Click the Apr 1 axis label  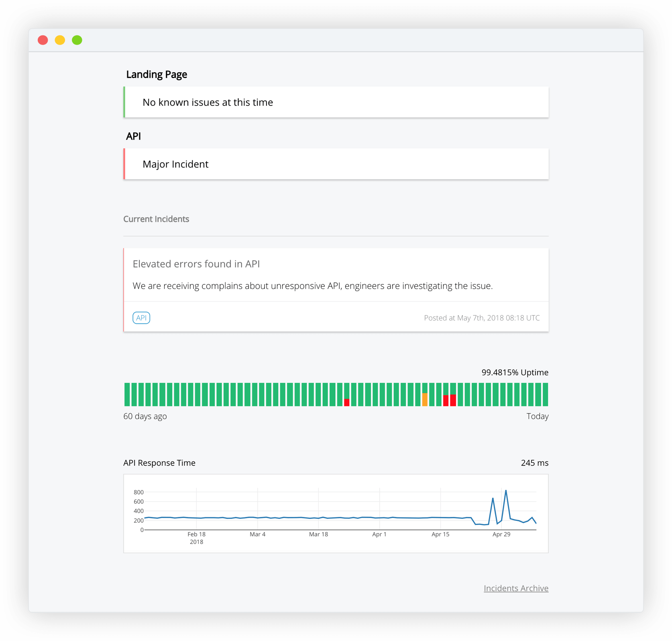point(379,534)
